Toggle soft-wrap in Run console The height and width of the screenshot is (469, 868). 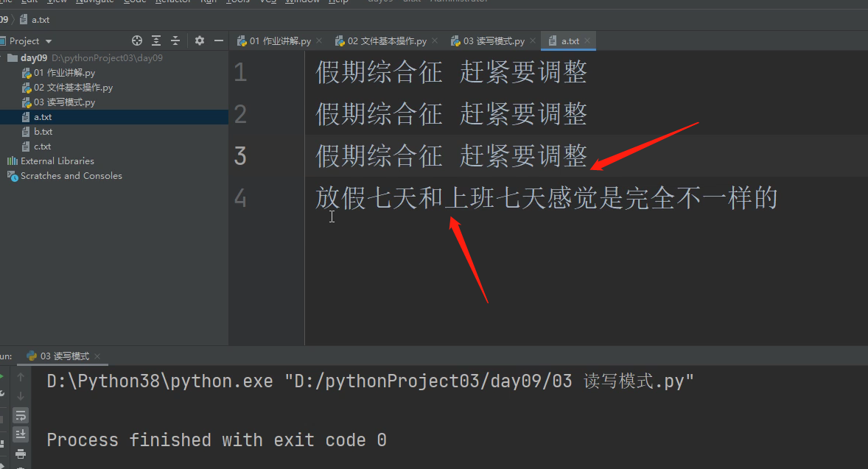tap(21, 415)
